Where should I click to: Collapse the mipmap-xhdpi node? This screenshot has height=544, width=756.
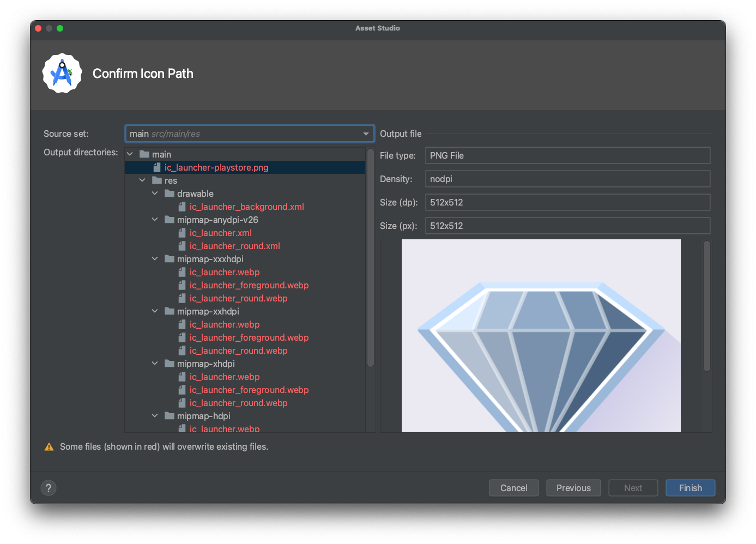[x=155, y=364]
